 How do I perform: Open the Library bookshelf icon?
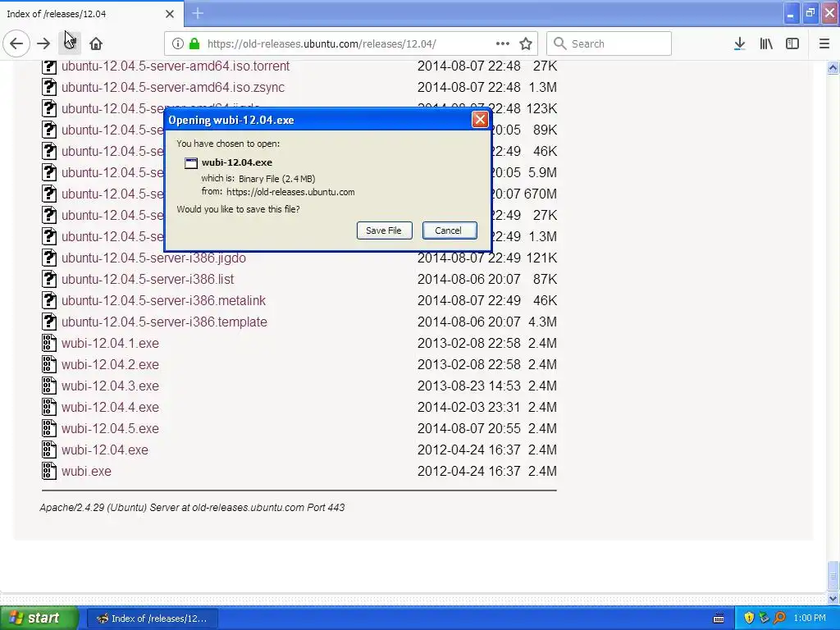pyautogui.click(x=766, y=44)
